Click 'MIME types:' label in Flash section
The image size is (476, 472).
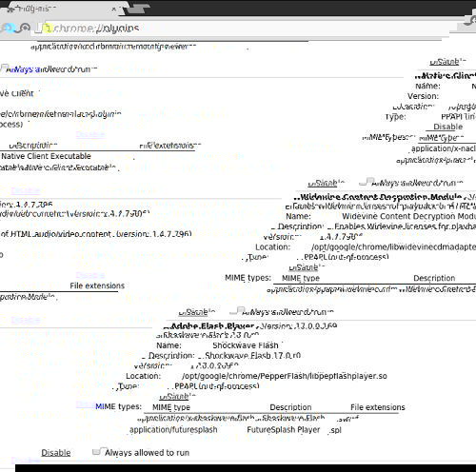(x=118, y=406)
